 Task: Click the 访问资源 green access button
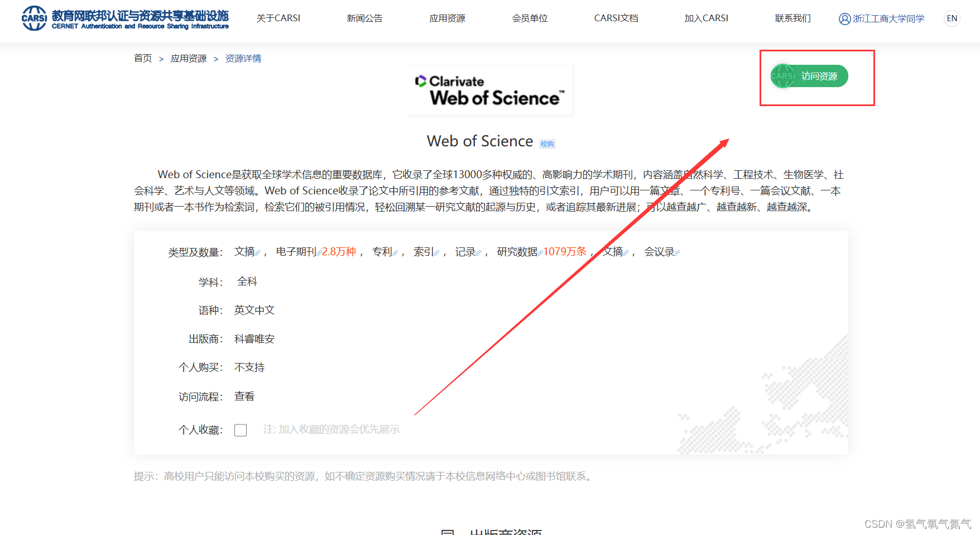point(809,76)
